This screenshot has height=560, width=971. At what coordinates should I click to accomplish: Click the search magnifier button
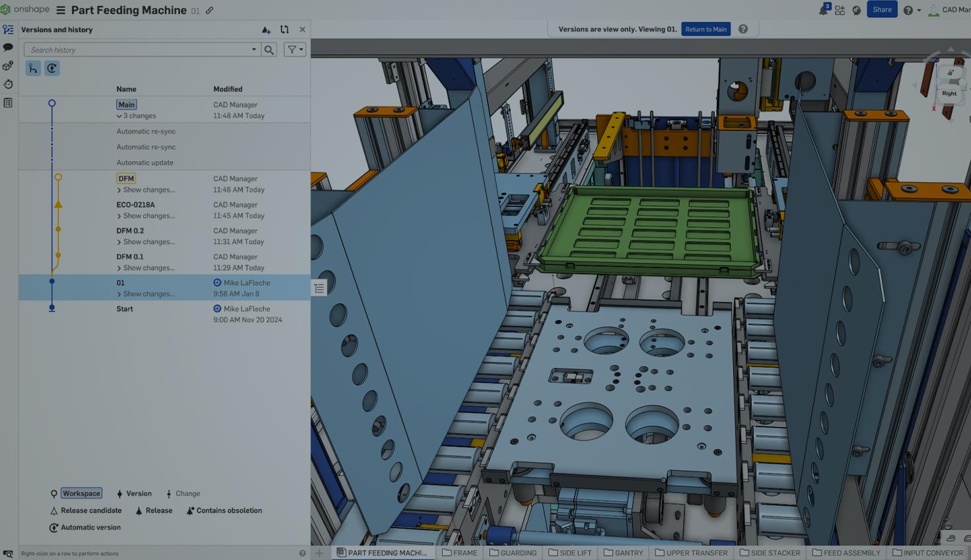(x=269, y=50)
